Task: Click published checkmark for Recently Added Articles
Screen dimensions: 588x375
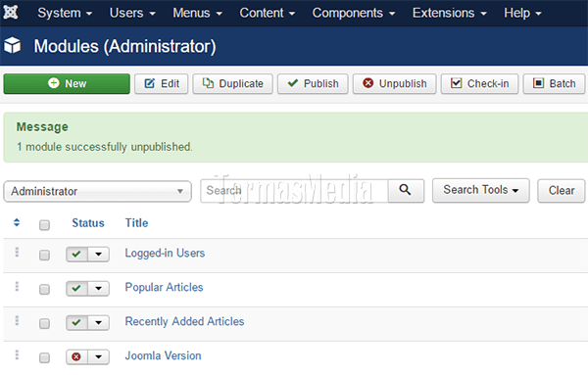Action: click(x=76, y=322)
